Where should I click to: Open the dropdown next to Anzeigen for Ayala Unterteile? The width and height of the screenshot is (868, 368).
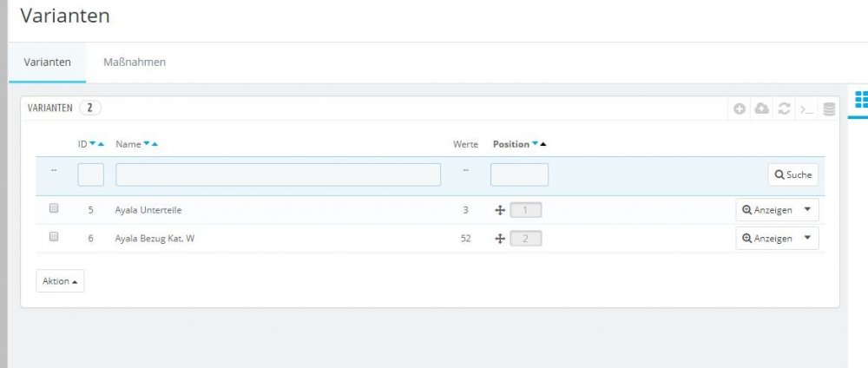pyautogui.click(x=807, y=210)
